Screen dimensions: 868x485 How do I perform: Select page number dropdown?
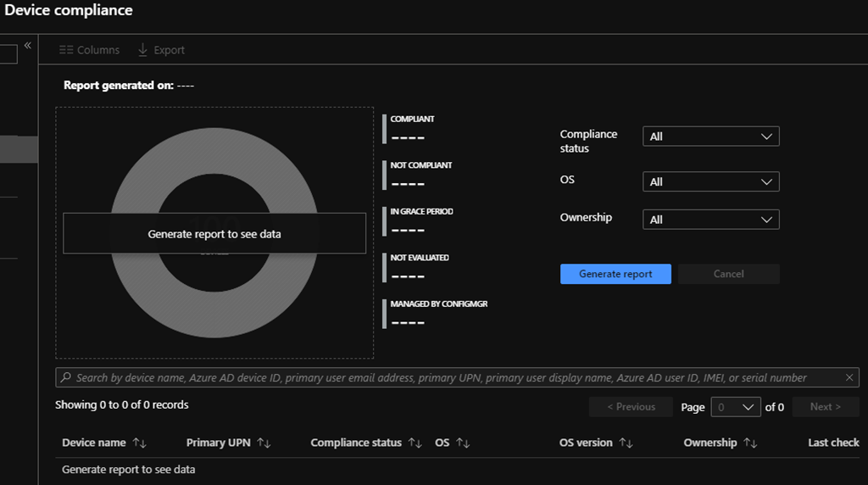click(735, 407)
